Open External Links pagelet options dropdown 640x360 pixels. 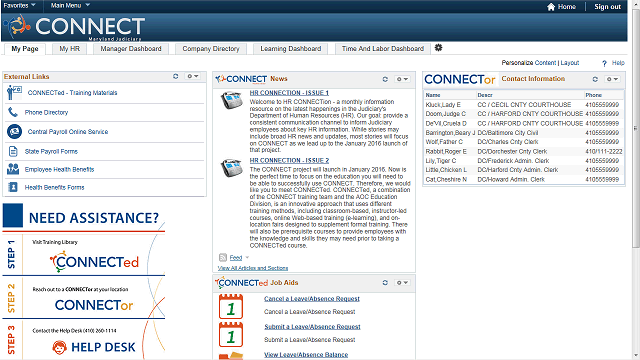click(x=192, y=76)
